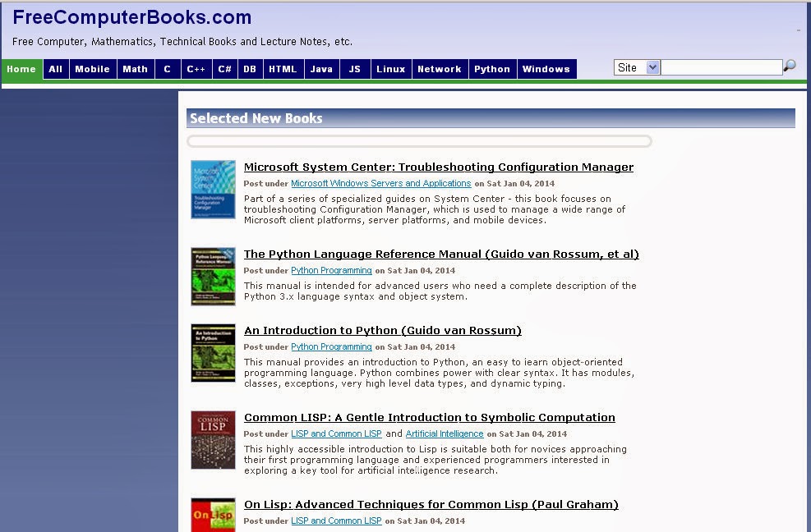Image resolution: width=811 pixels, height=532 pixels.
Task: Switch to the HTML tab
Action: click(283, 69)
